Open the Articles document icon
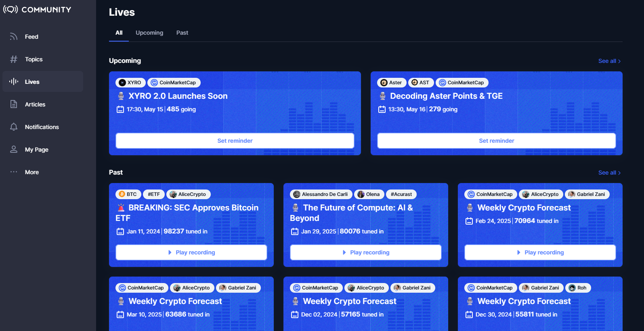Screen dimensions: 644x331 pyautogui.click(x=14, y=104)
